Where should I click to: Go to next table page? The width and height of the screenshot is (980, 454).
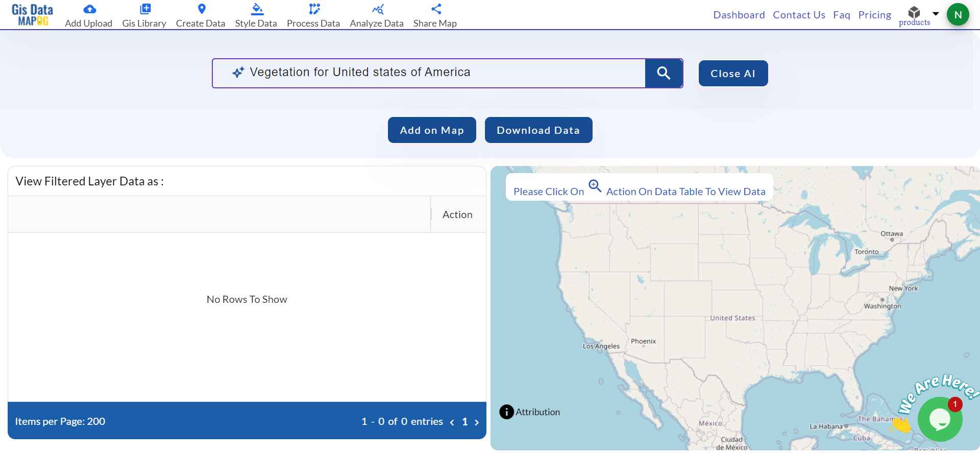(477, 422)
